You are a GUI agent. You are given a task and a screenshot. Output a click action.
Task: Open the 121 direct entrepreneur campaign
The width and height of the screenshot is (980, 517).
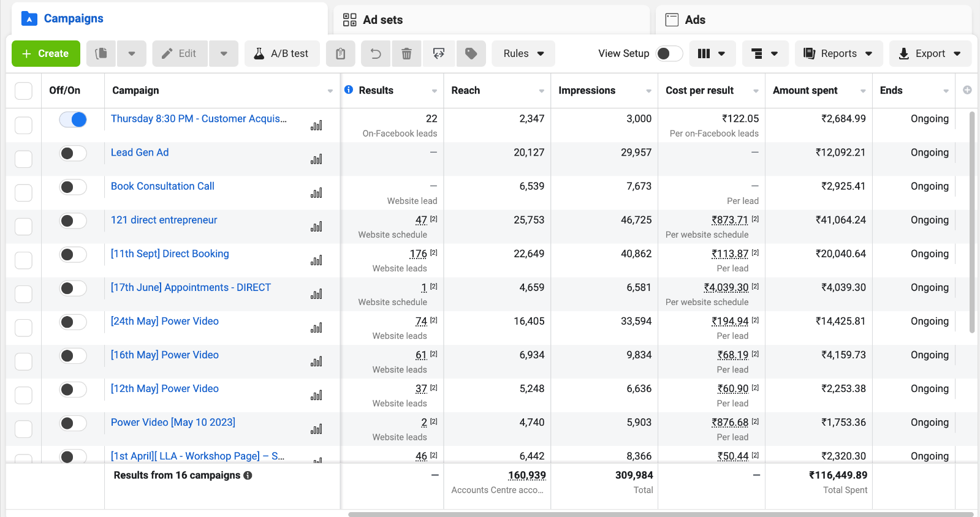tap(164, 220)
